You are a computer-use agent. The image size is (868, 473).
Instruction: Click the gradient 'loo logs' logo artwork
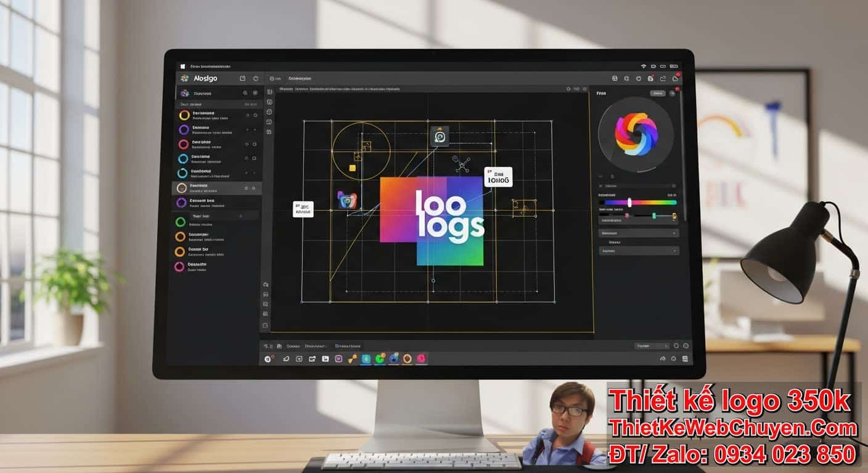coord(432,220)
